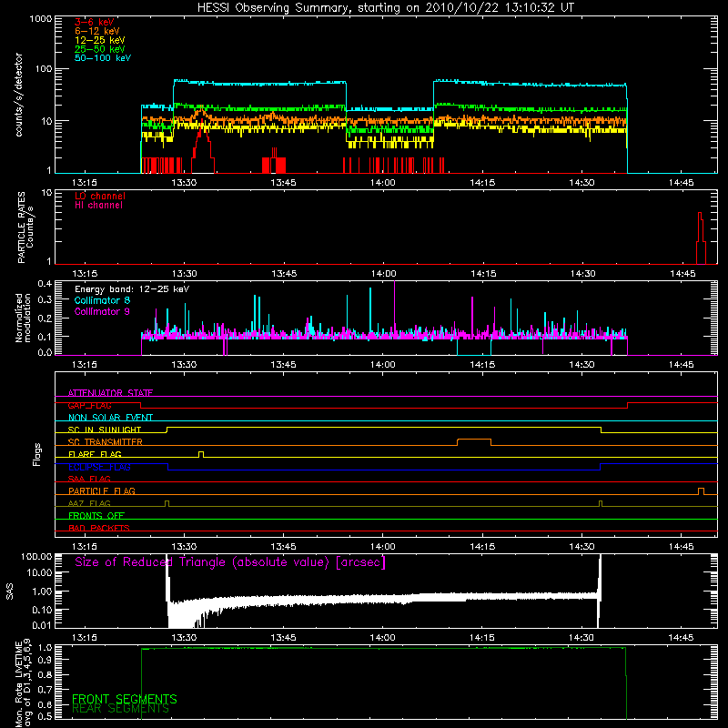Screen dimensions: 728x728
Task: Click the BAD_PACKETS flag label
Action: point(99,528)
